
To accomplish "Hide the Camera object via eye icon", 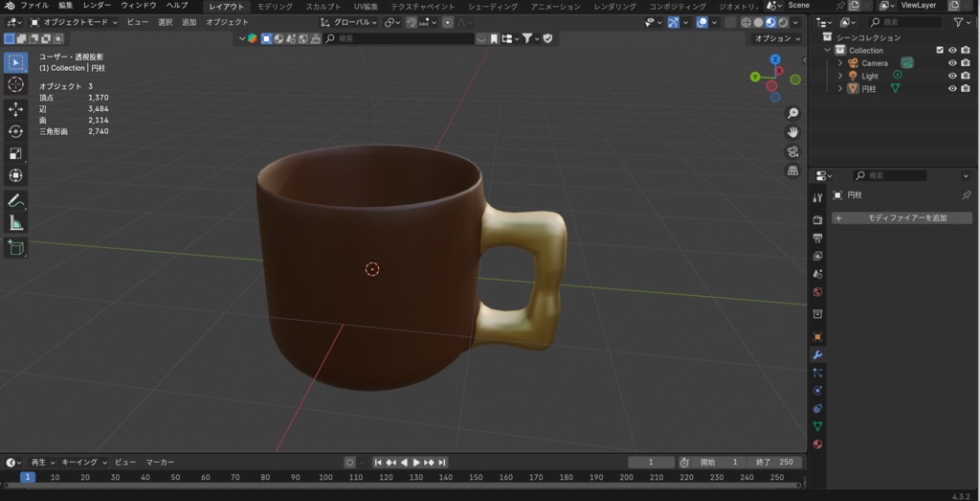I will pyautogui.click(x=952, y=63).
